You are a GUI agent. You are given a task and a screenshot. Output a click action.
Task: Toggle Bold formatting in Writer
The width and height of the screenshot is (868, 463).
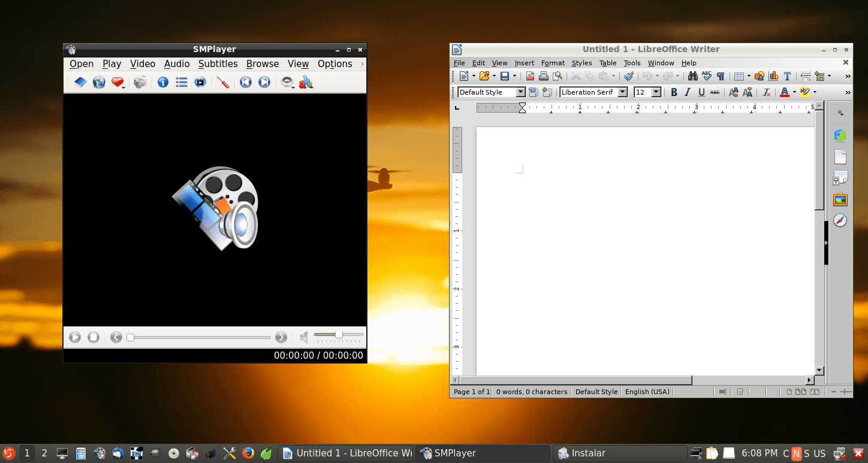click(674, 92)
